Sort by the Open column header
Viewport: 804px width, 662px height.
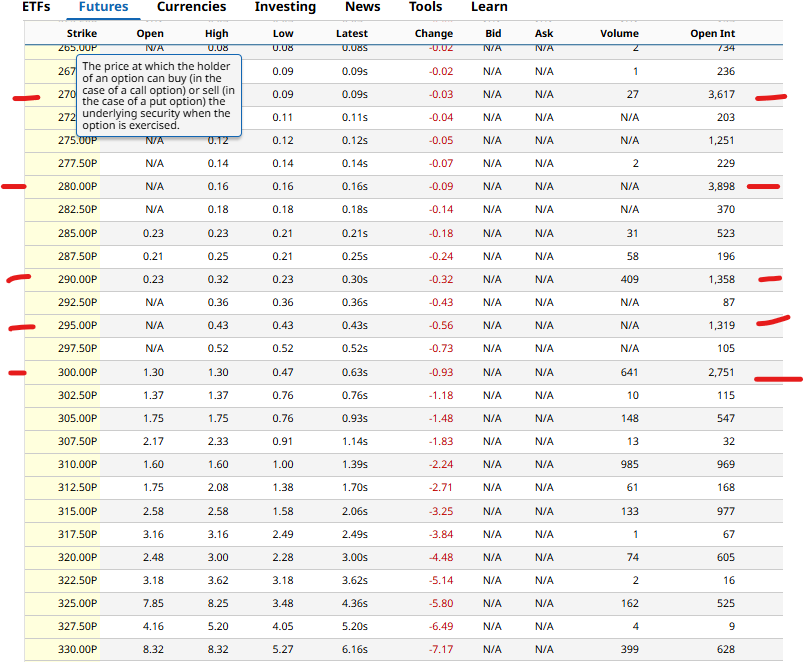[150, 34]
